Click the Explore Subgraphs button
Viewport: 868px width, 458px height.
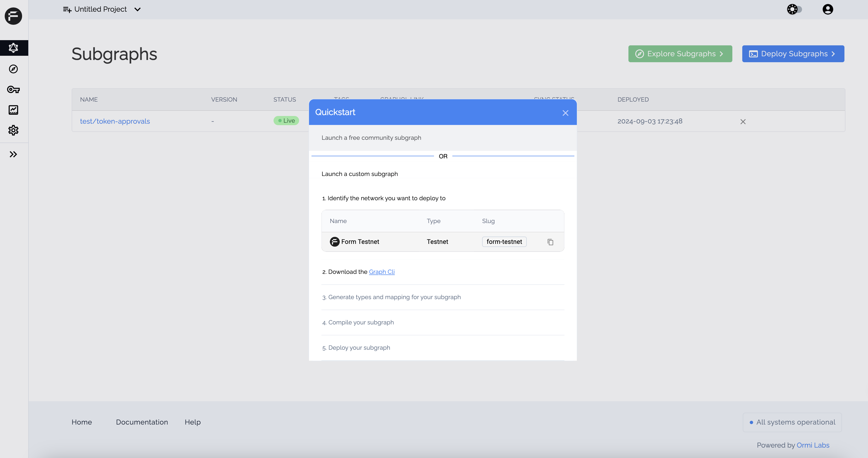tap(680, 54)
